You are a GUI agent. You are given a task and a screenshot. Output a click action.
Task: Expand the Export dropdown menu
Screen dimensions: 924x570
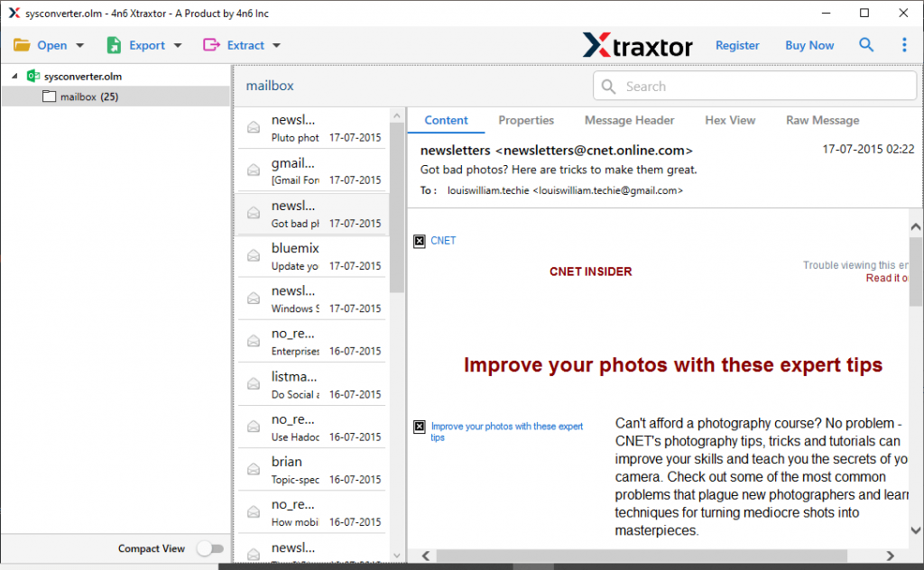pos(177,44)
